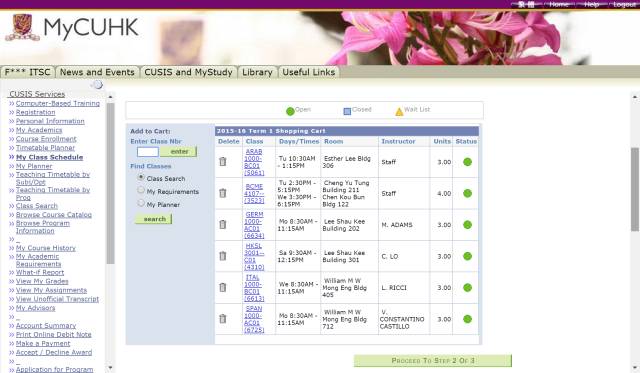Open My Course History link

[x=46, y=248]
